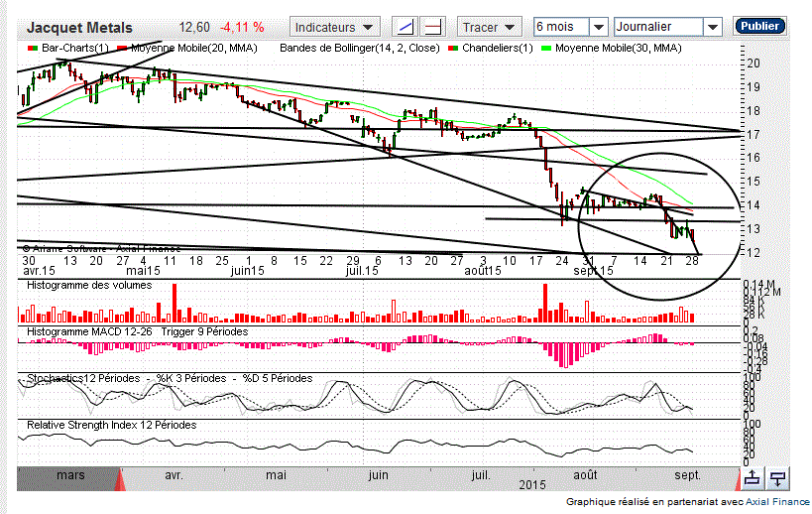Click the download icon at timeline right

778,477
